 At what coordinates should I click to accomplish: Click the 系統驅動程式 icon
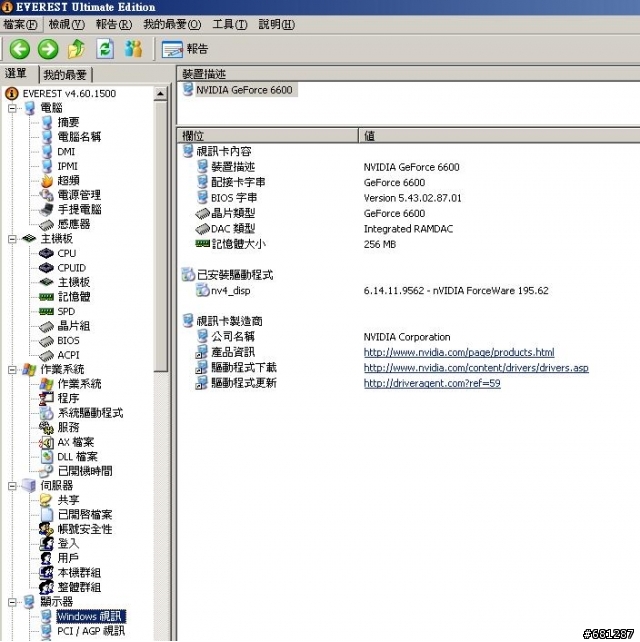pyautogui.click(x=47, y=413)
